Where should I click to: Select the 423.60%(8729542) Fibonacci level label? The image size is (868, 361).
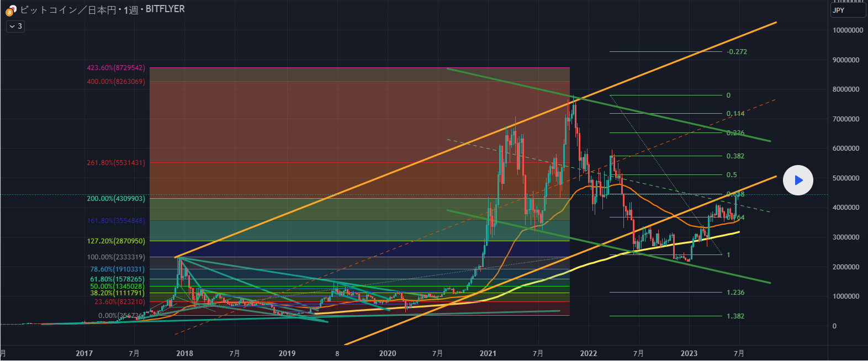coord(116,68)
